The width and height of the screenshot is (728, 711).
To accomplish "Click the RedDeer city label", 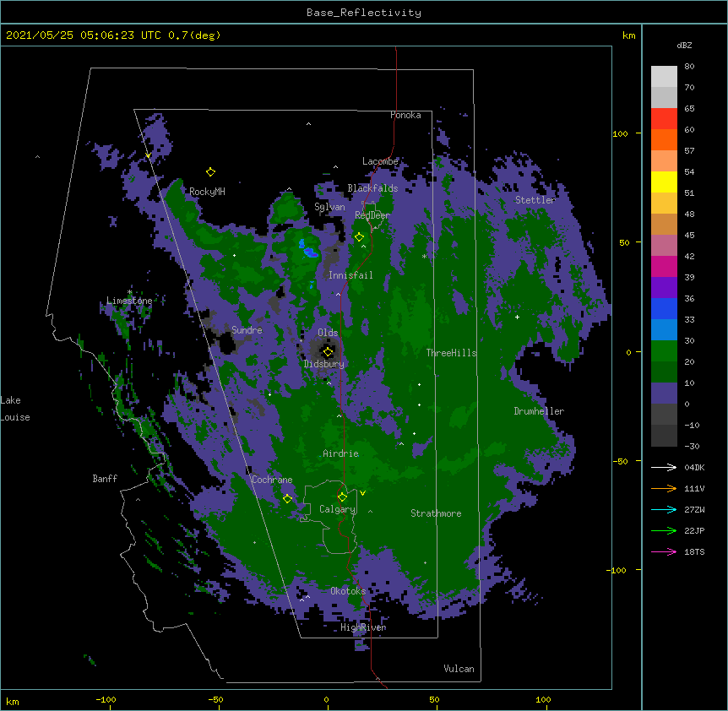I will coord(372,215).
